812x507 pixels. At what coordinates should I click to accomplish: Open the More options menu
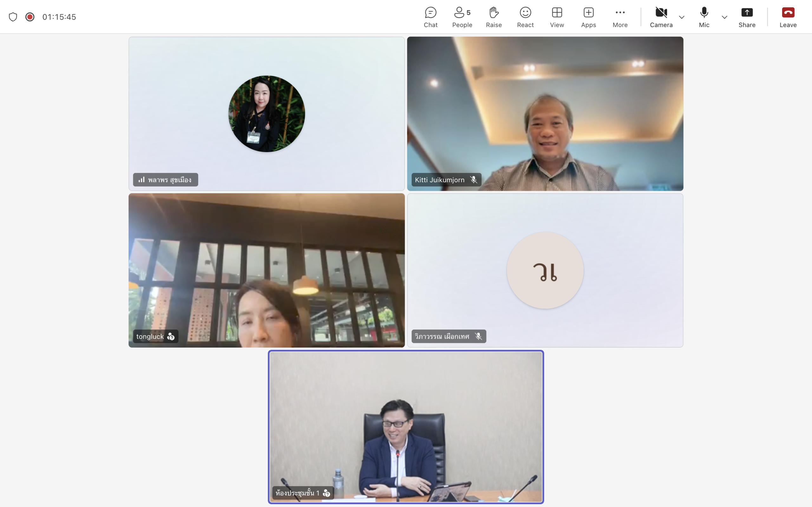click(x=620, y=17)
